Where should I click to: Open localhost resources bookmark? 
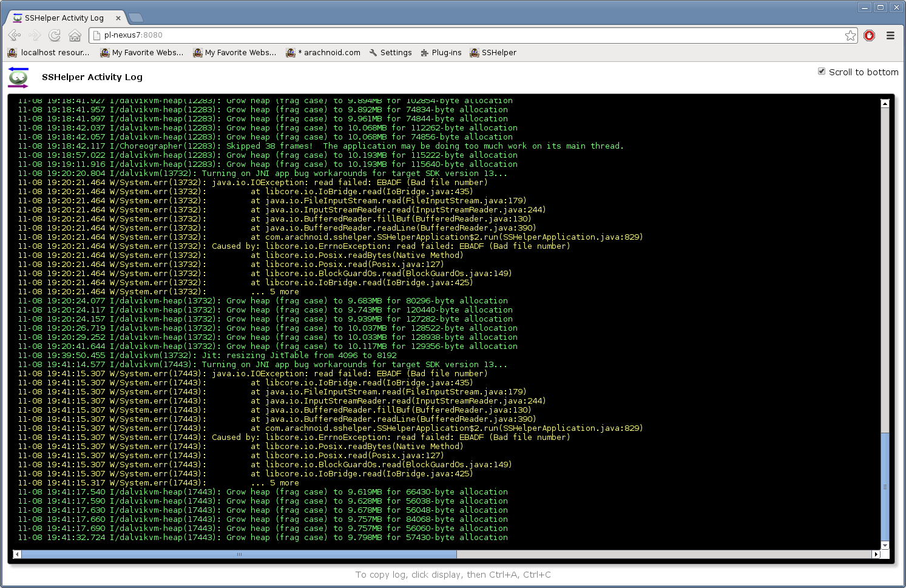point(49,53)
